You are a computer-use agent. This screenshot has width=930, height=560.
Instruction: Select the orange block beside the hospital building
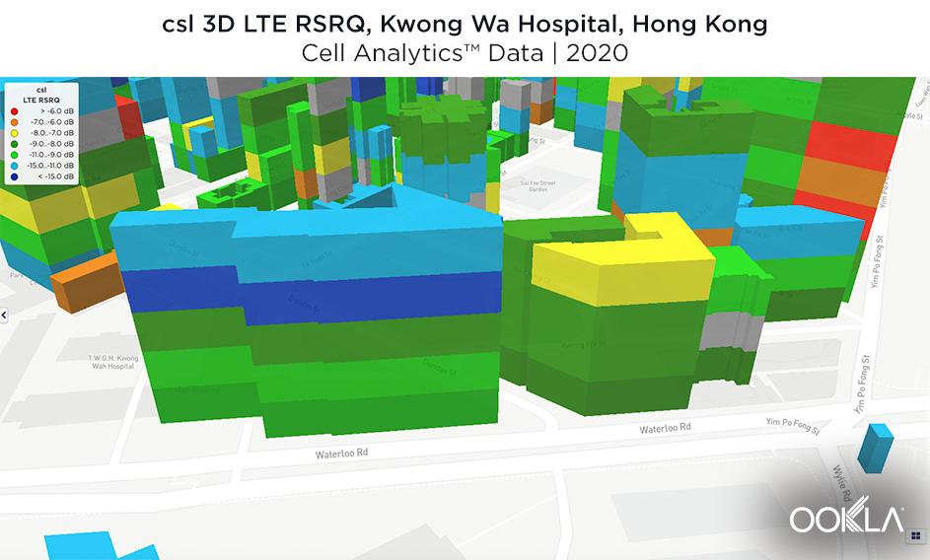tap(88, 283)
